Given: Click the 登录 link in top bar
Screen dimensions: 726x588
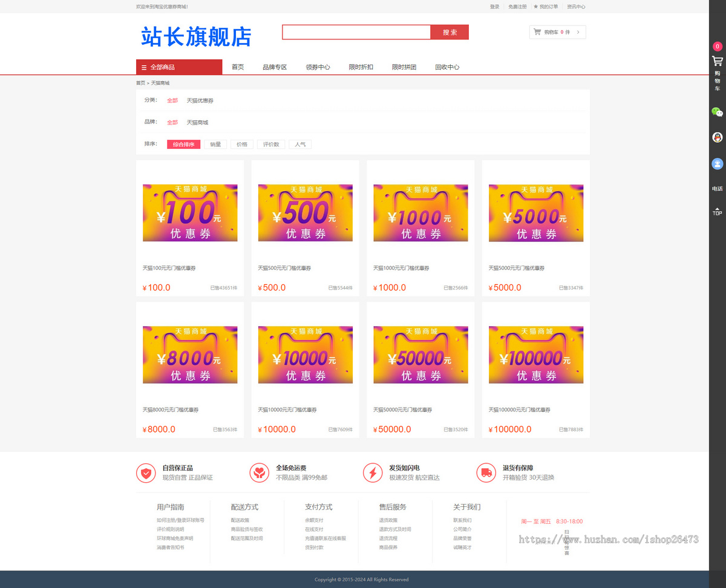Looking at the screenshot, I should pyautogui.click(x=495, y=7).
